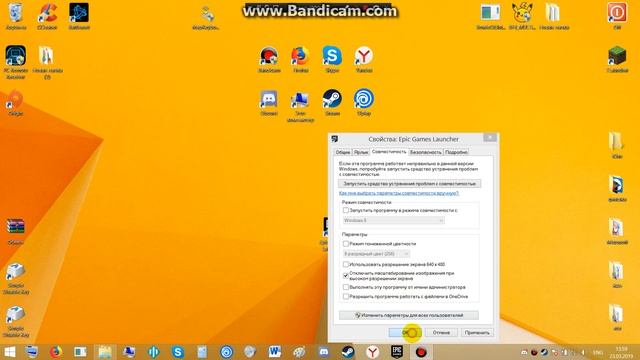The width and height of the screenshot is (640, 360).
Task: Switch to the Общие tab
Action: click(343, 152)
